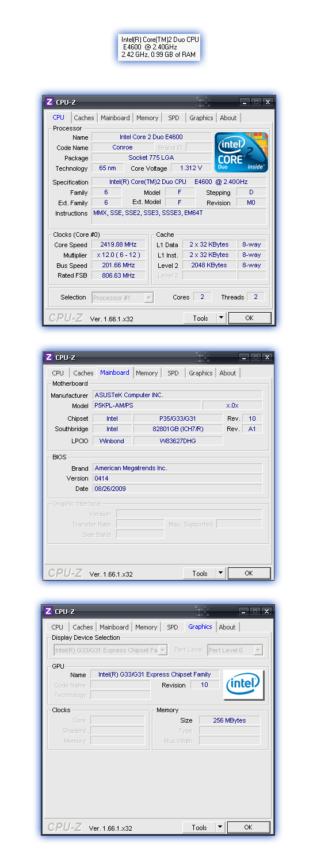Click the CPU-Z logo icon in the Mainboard window title bar
The height and width of the screenshot is (868, 313).
pos(49,357)
